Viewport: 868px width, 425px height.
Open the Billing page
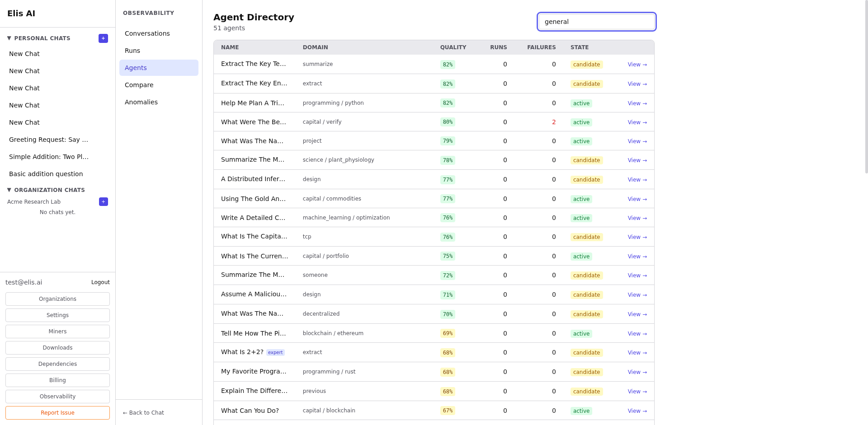pos(57,380)
